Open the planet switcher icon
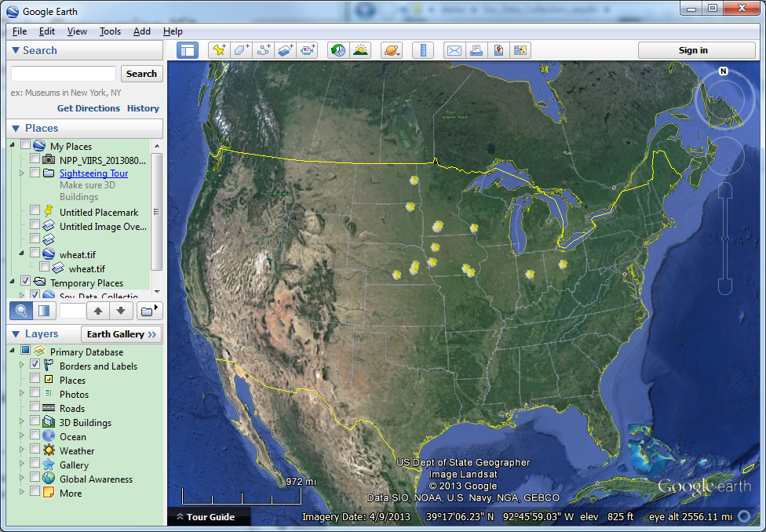Screen dimensions: 766x532 coord(392,50)
